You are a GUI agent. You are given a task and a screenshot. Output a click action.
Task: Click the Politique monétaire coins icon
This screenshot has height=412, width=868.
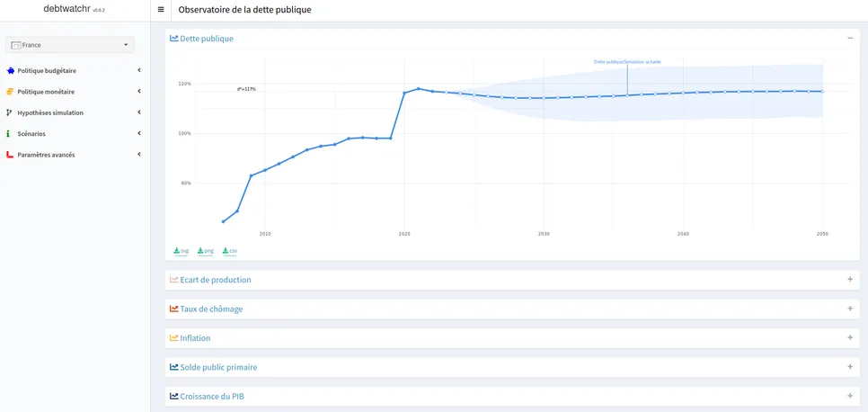pos(10,92)
